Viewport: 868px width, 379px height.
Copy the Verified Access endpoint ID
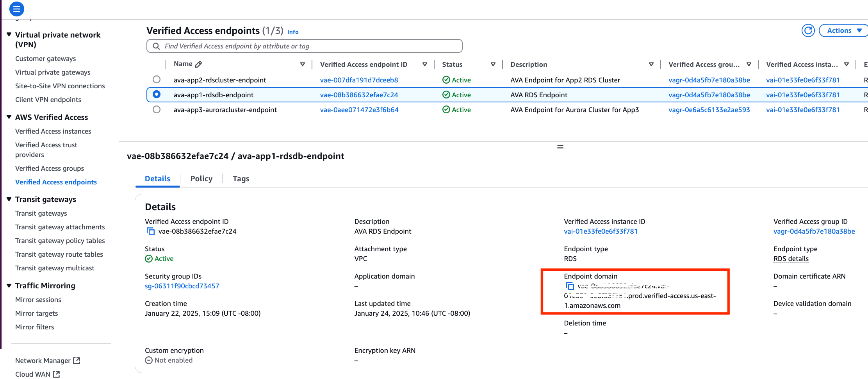150,231
